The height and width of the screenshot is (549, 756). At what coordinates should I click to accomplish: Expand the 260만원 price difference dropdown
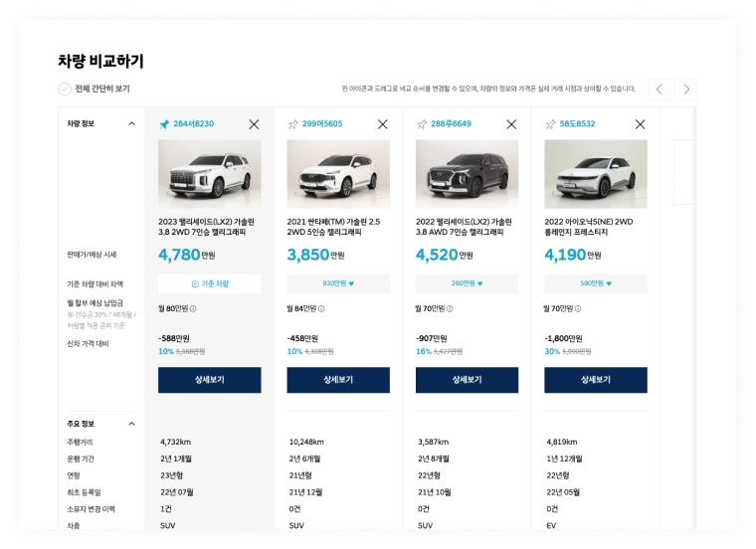468,283
